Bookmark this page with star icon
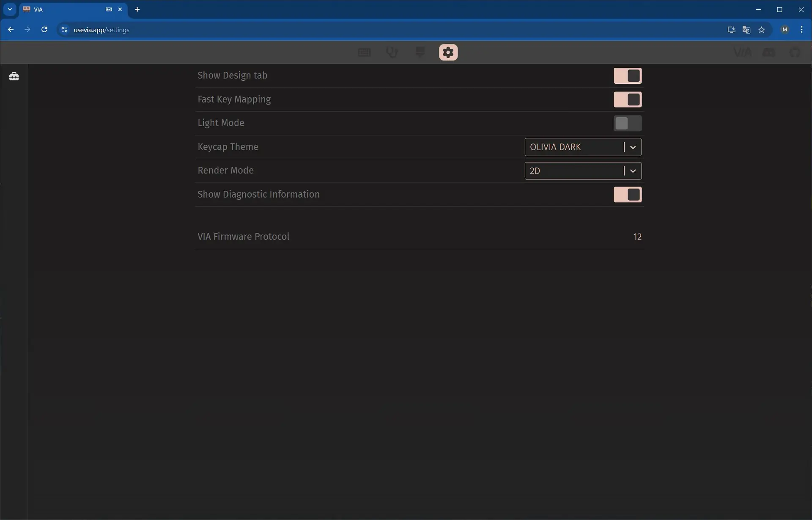This screenshot has height=520, width=812. (x=761, y=30)
